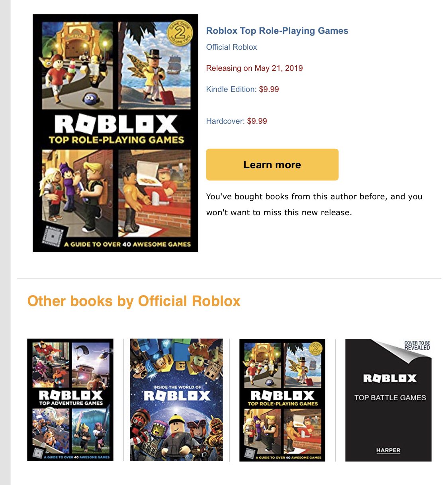Click the Roblox logo on Top Battle Games cover

pos(390,378)
